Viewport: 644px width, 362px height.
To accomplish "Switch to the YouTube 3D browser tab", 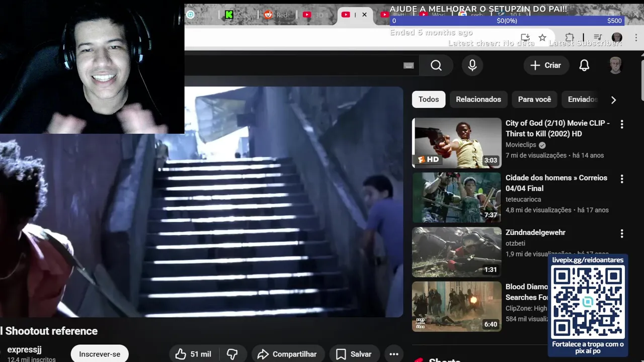I will point(316,15).
